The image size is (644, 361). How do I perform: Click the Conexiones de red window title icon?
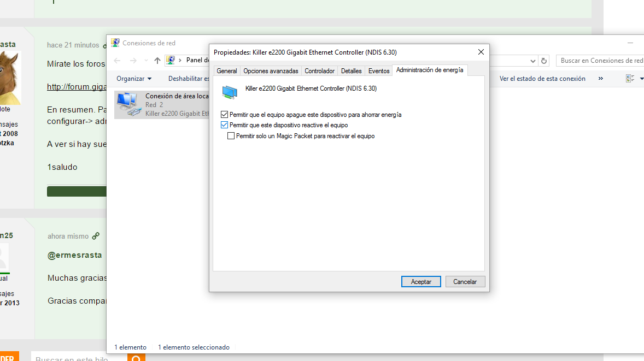[115, 43]
